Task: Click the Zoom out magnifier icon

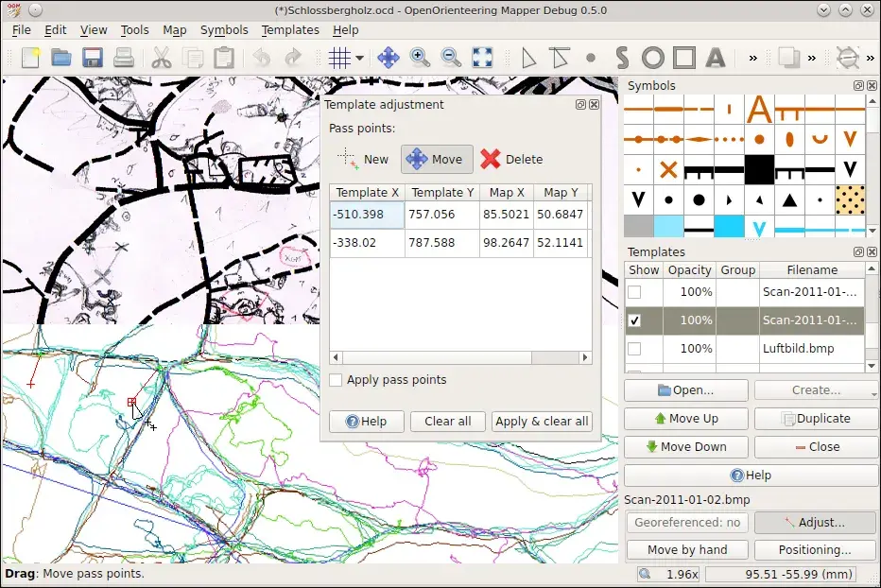Action: point(451,58)
